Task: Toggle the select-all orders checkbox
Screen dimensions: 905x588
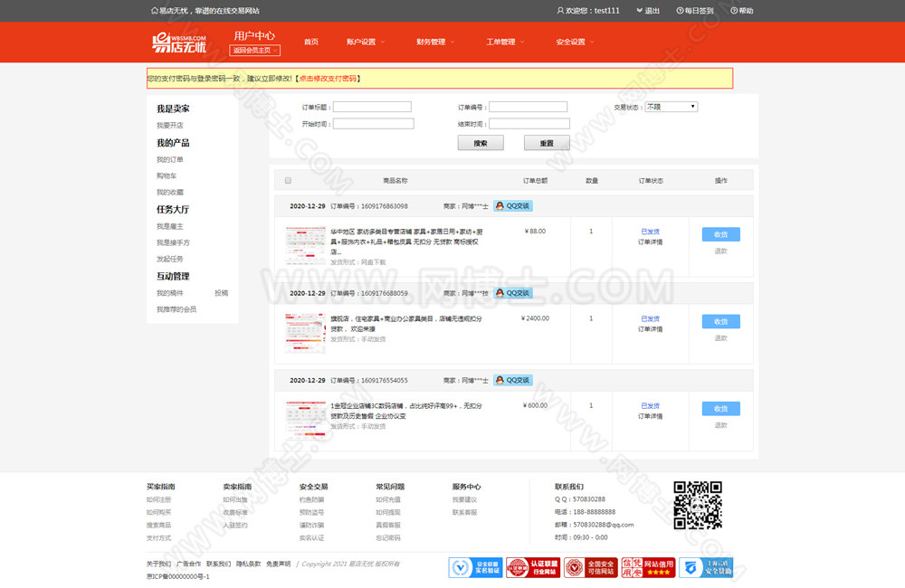Action: (x=288, y=181)
